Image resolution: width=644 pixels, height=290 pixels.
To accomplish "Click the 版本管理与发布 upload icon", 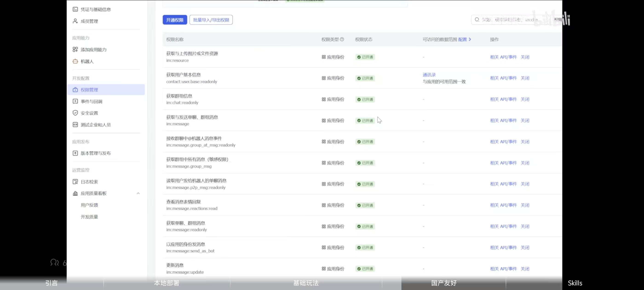I will (x=75, y=153).
